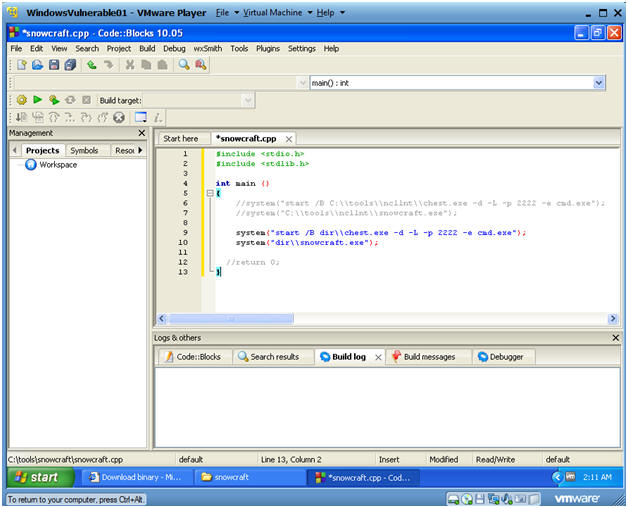Image resolution: width=628 pixels, height=508 pixels.
Task: Click the editor scrollbar right arrow
Action: [x=613, y=319]
